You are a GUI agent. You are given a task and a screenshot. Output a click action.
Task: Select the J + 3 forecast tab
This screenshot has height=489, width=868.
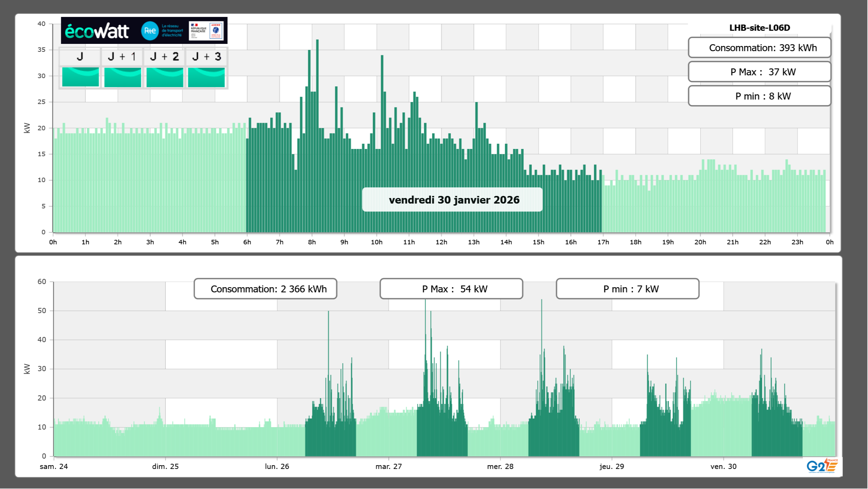pos(206,56)
